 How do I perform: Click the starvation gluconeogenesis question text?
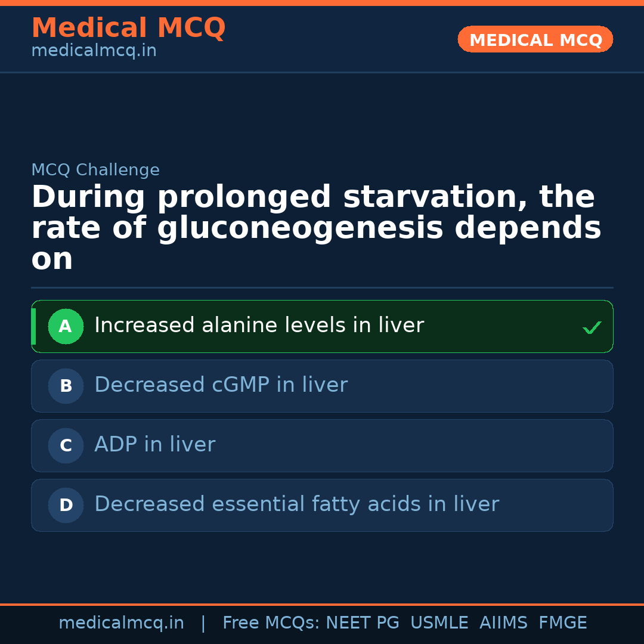tap(316, 228)
